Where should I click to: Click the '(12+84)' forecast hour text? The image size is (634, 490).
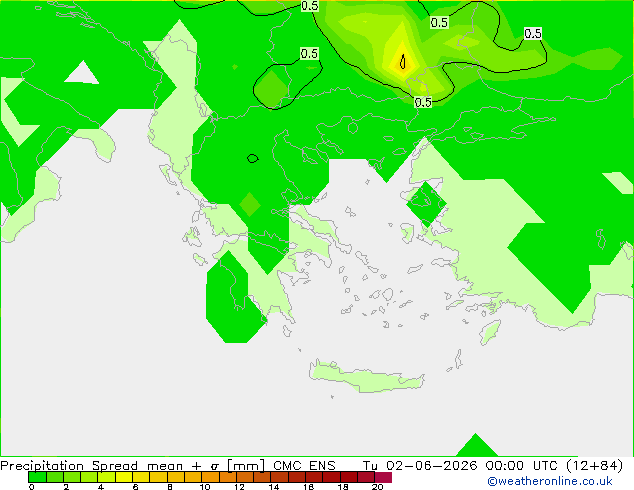pos(594,466)
